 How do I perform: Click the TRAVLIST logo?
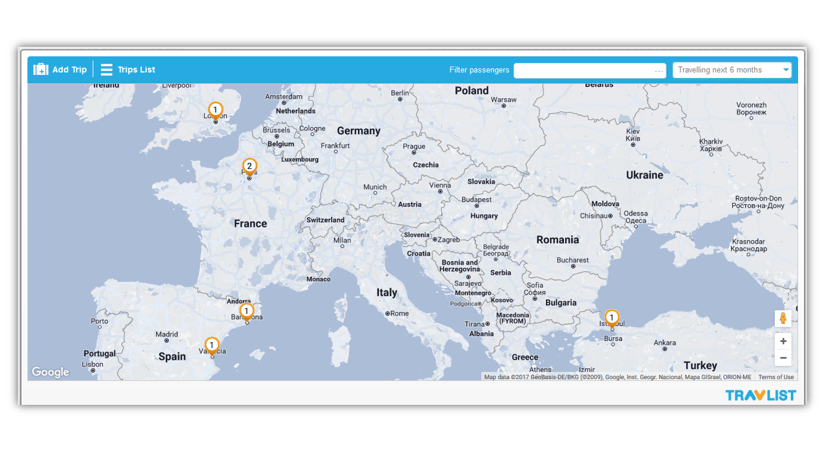coord(760,395)
